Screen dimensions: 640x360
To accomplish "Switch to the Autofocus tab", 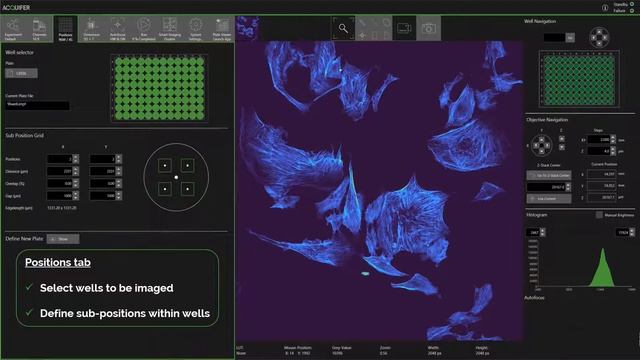I will [118, 29].
